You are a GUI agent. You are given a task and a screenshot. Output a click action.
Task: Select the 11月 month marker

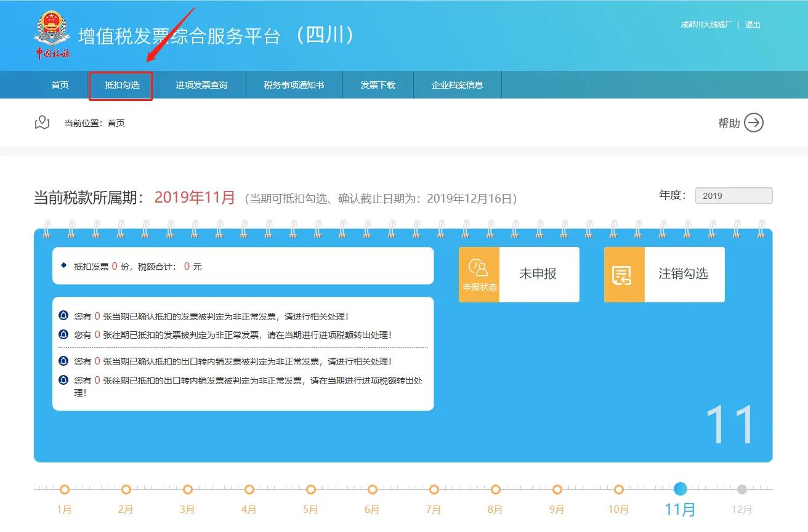coord(680,490)
